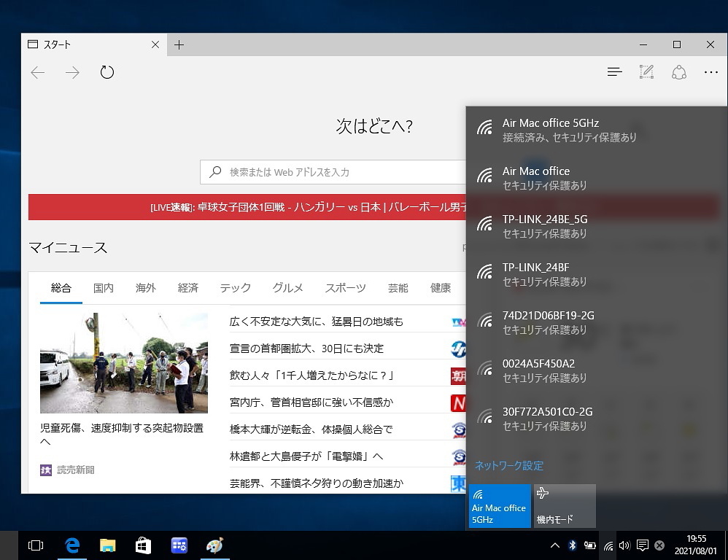The image size is (728, 560).
Task: Click the Edge forward navigation arrow
Action: [x=72, y=72]
